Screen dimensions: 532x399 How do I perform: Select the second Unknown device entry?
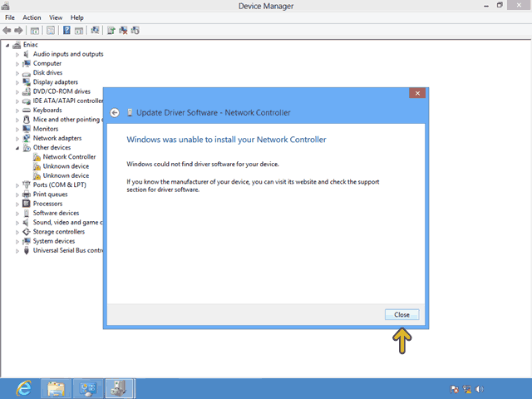(x=66, y=175)
